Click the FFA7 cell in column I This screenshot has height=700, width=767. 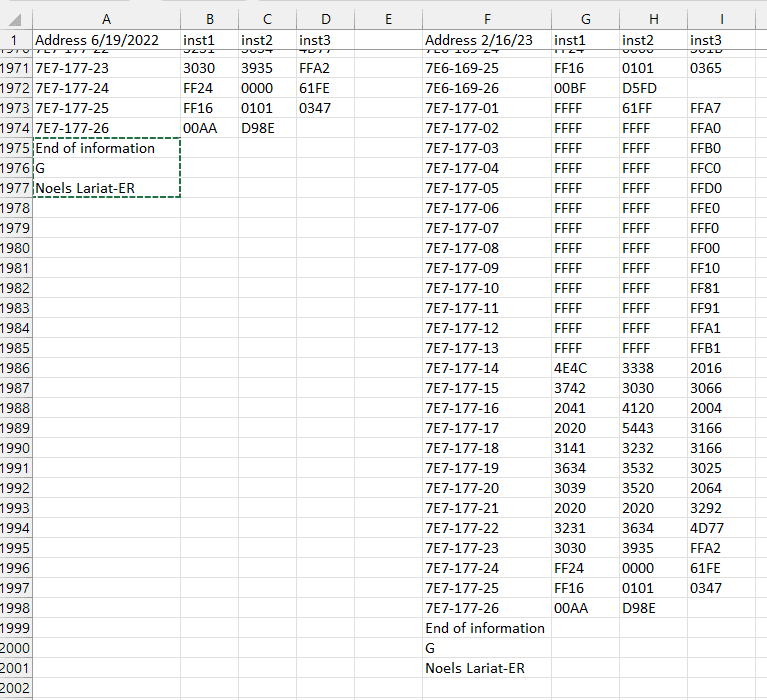coord(706,108)
